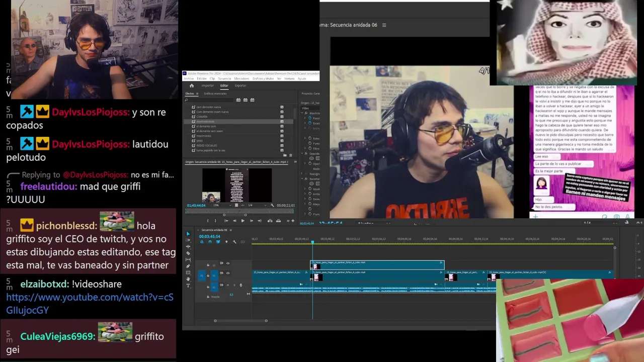Expand the Posición property arrow

(305, 118)
